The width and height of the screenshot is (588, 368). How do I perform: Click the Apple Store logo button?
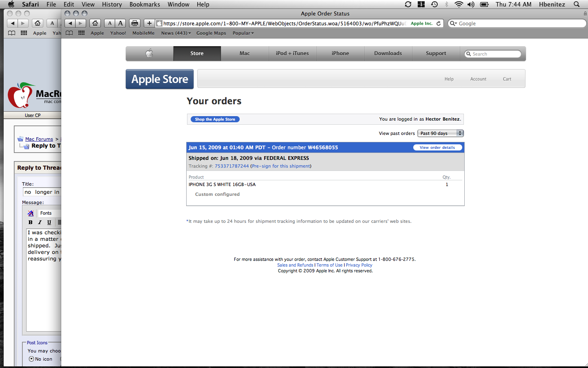(160, 79)
